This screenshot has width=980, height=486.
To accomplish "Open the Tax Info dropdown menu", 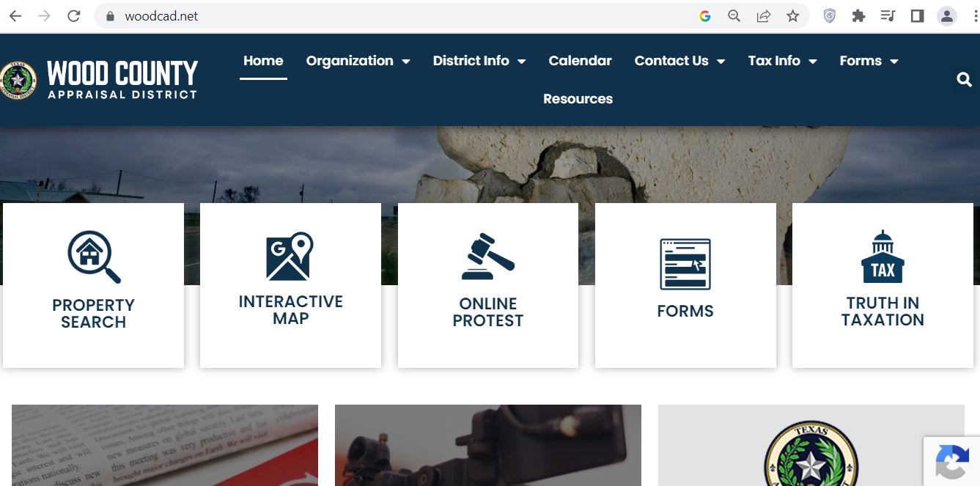I will (782, 61).
